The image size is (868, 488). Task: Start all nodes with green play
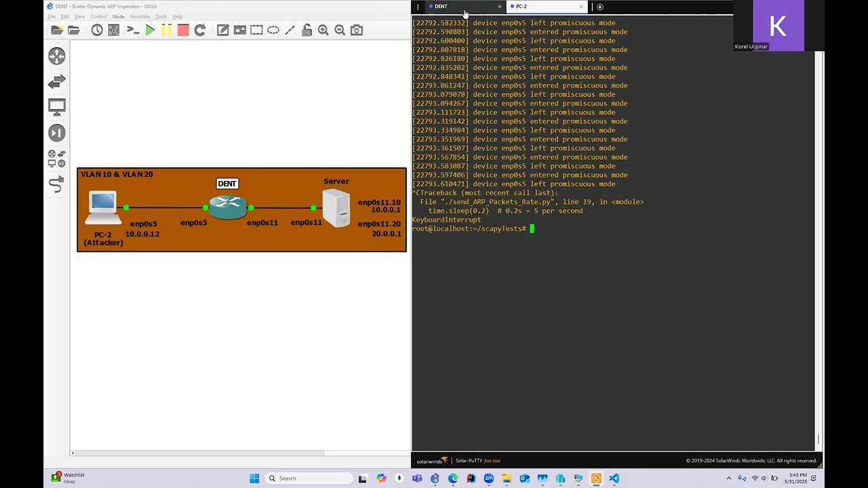tap(150, 30)
